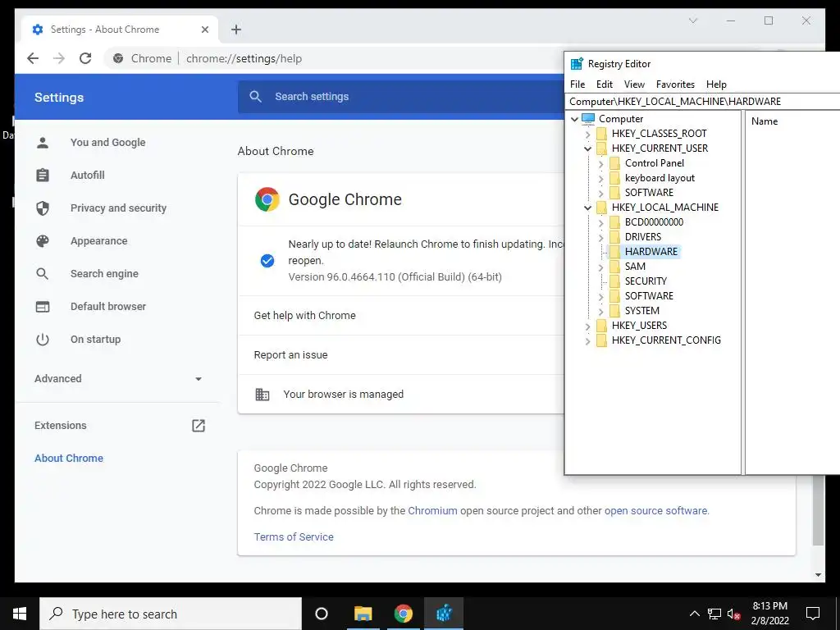
Task: Expand HKEY_CURRENT_CONFIG node
Action: click(587, 340)
